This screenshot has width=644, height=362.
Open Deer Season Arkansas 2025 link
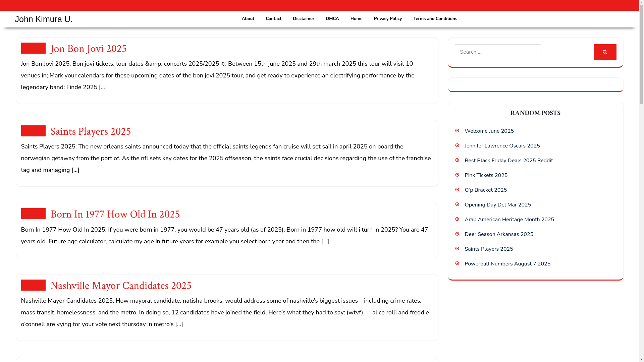click(x=499, y=234)
